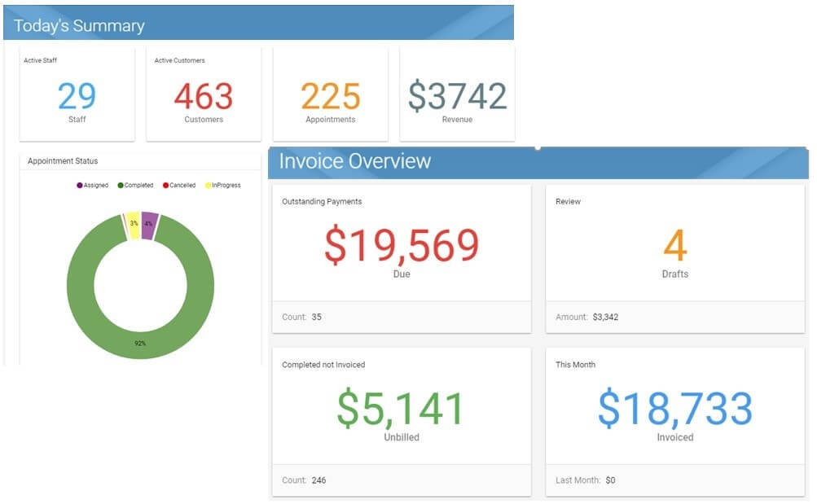Viewport: 817px width, 504px height.
Task: Open the Active Staff card showing 29
Action: coord(77,94)
